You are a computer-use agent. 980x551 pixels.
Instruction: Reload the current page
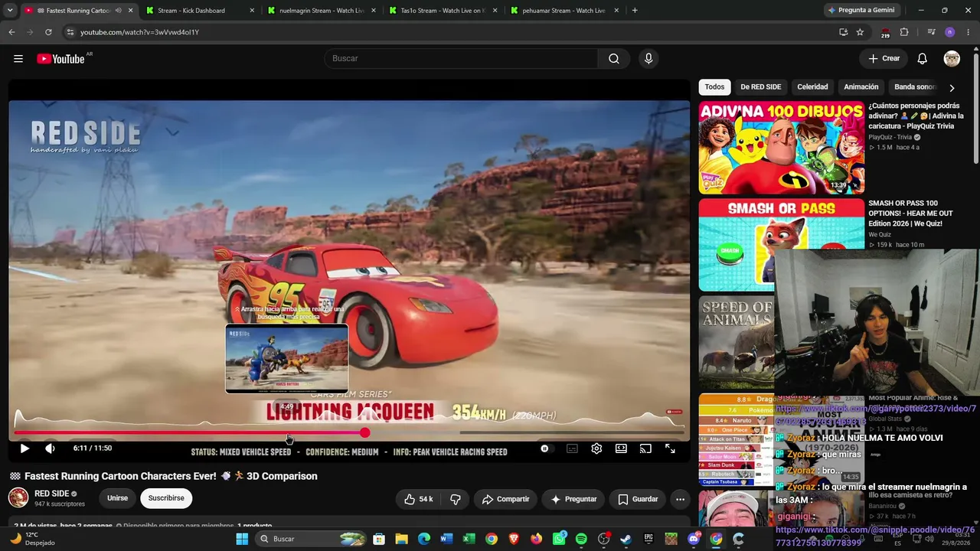(x=48, y=32)
